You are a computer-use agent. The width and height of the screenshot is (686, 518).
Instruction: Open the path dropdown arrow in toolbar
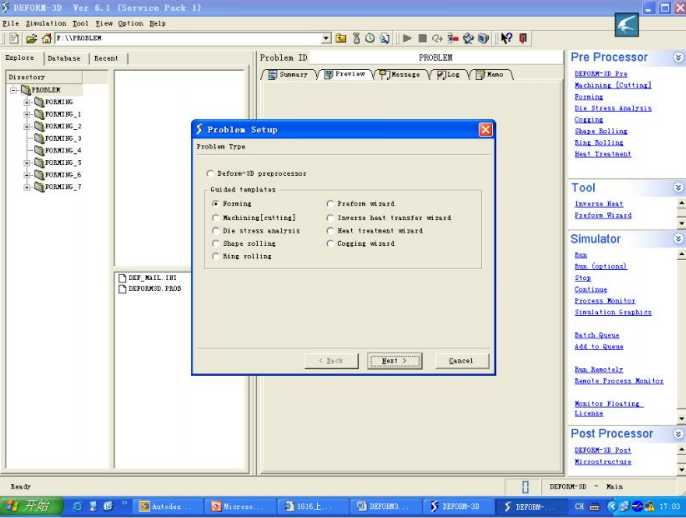326,38
